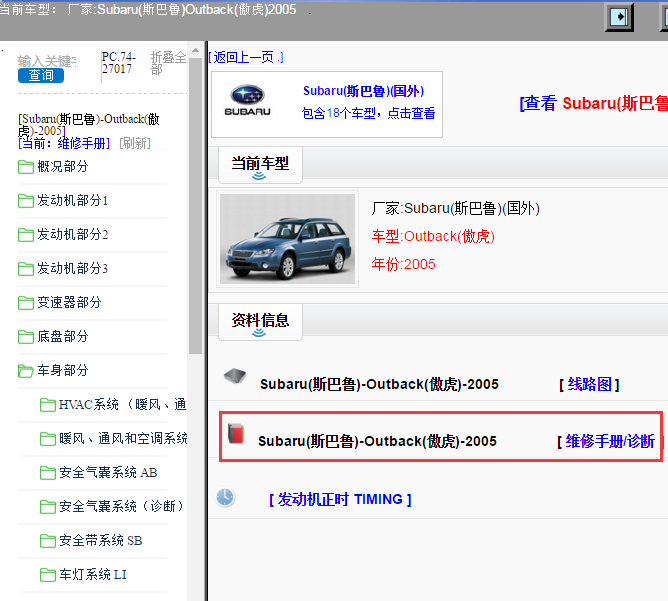668x601 pixels.
Task: Click the scrollbar up arrow in left panel
Action: pyautogui.click(x=196, y=51)
